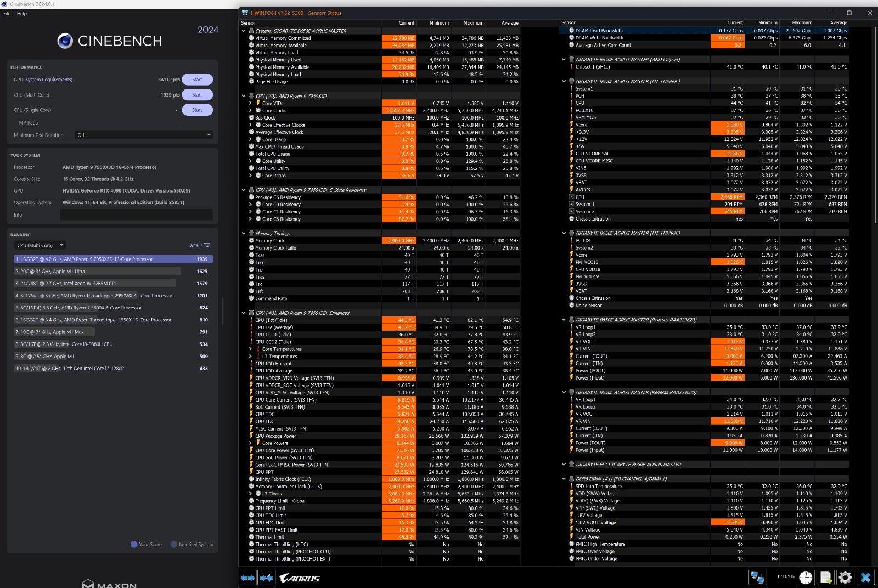Image resolution: width=878 pixels, height=588 pixels.
Task: Collapse CPU [#0]: AMD Ryzen 9 7950X3D group
Action: click(244, 96)
